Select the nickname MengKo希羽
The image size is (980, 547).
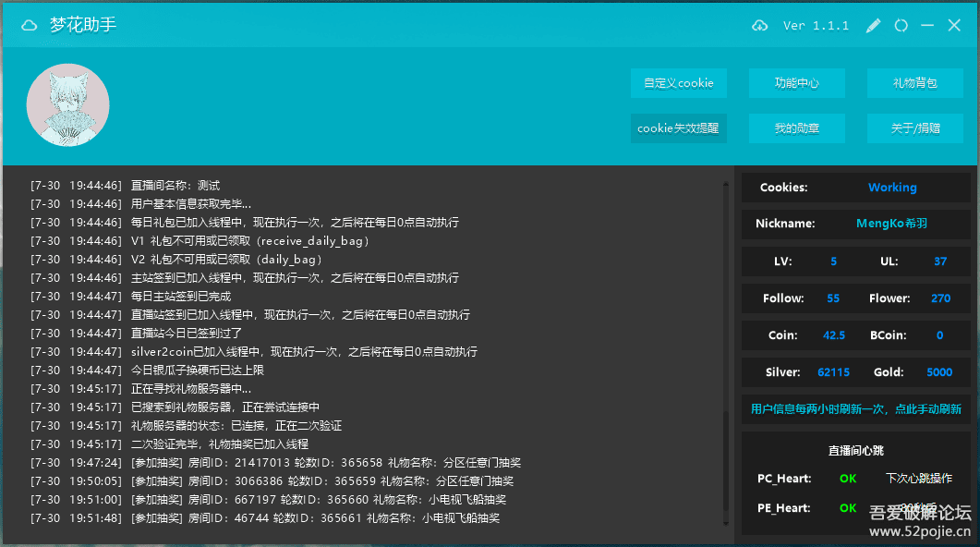891,224
